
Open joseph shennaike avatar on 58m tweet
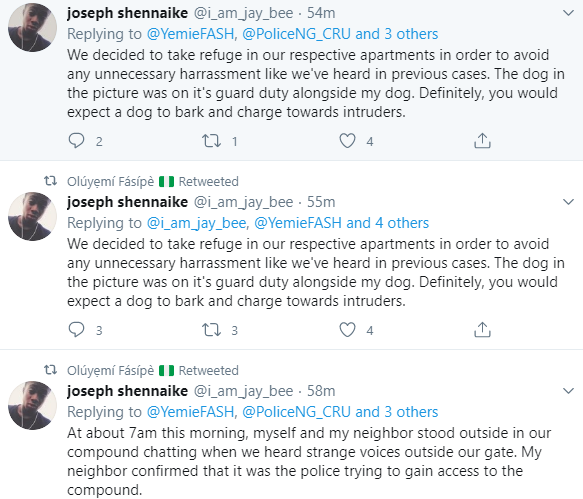[x=33, y=405]
